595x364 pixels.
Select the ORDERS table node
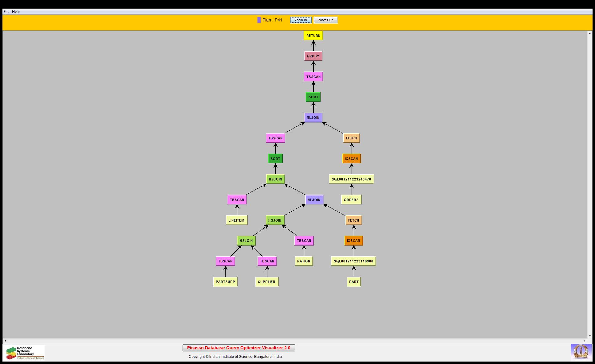click(x=351, y=200)
